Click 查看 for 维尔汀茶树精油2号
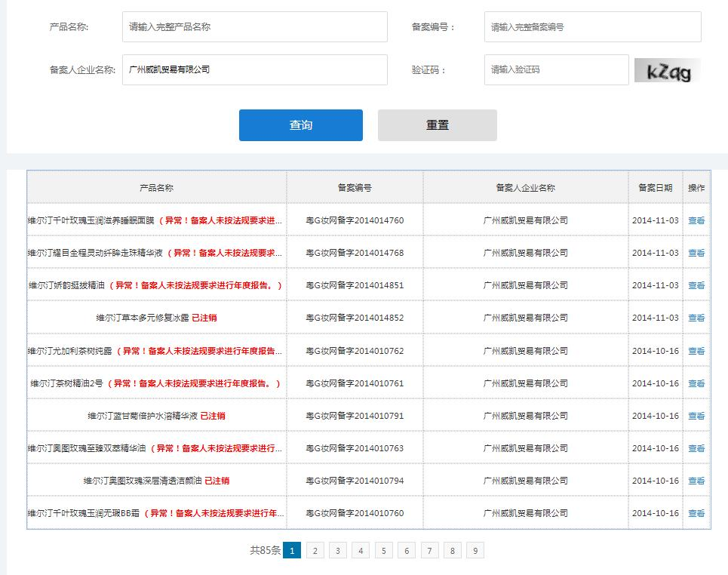Viewport: 728px width, 575px height. [x=696, y=383]
